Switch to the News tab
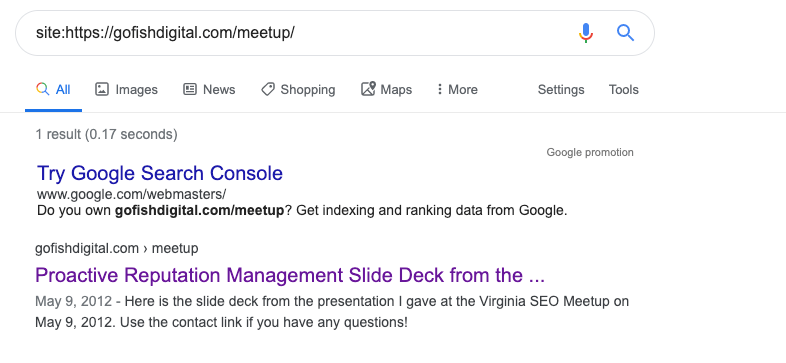Screen dimensions: 786x363 coord(209,89)
